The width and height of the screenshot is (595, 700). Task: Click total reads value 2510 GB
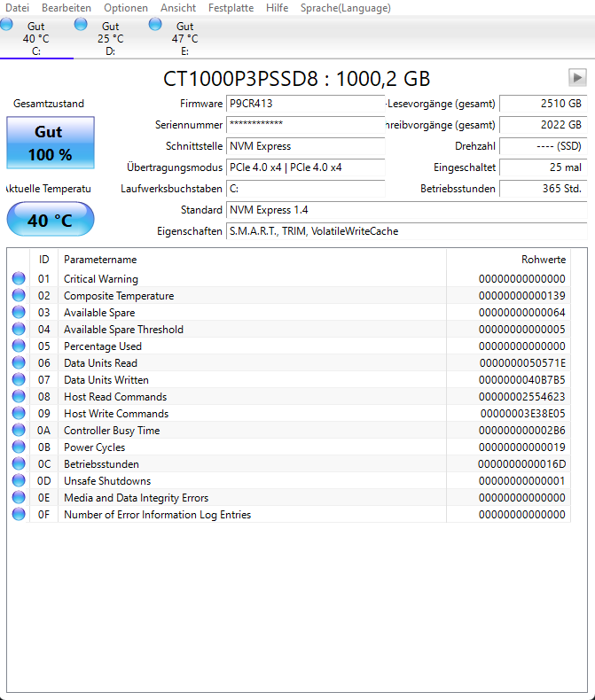point(544,104)
